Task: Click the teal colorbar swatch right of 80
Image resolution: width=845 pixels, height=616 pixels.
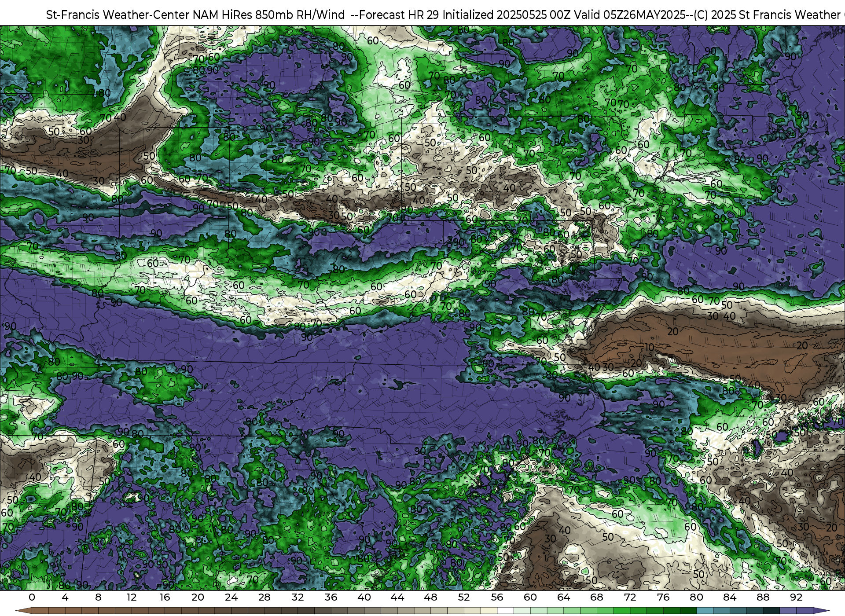Action: pyautogui.click(x=705, y=611)
